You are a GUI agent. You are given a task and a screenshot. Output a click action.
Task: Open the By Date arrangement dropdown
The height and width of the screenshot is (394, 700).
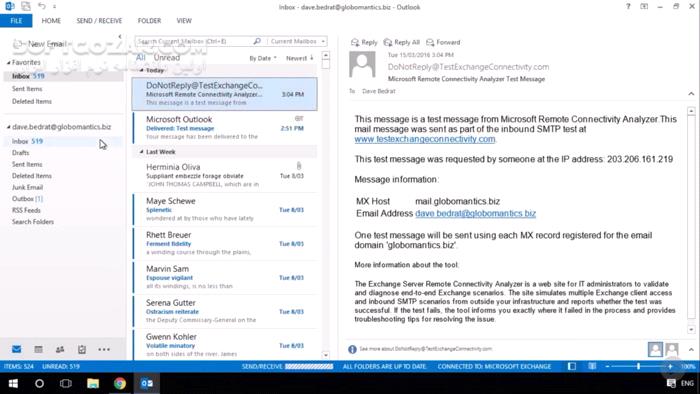pyautogui.click(x=262, y=58)
